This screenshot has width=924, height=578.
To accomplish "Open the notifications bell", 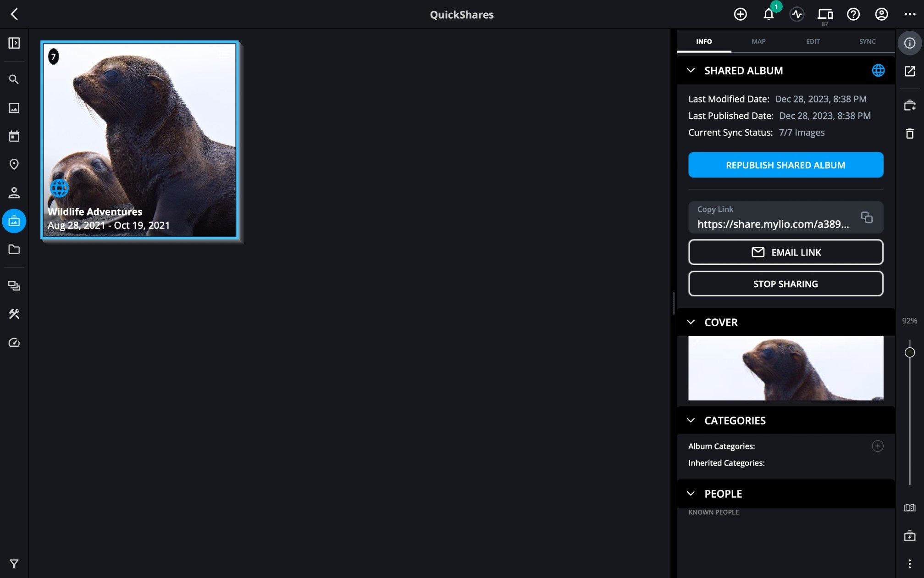I will (769, 14).
